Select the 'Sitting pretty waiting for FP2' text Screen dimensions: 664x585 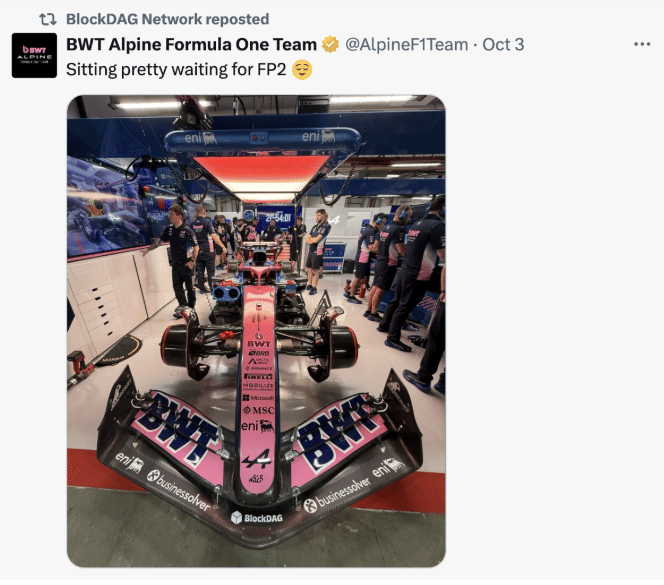tap(176, 70)
